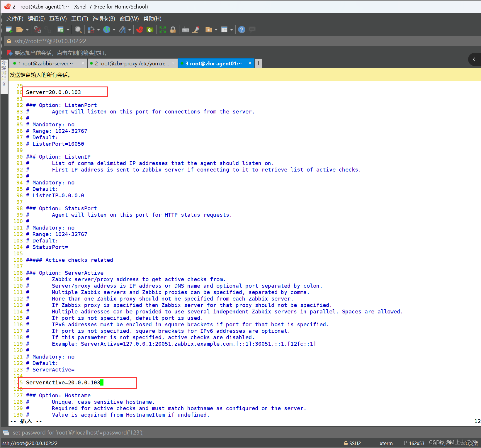The height and width of the screenshot is (448, 481).
Task: Open the 帮助(H) menu
Action: point(152,19)
